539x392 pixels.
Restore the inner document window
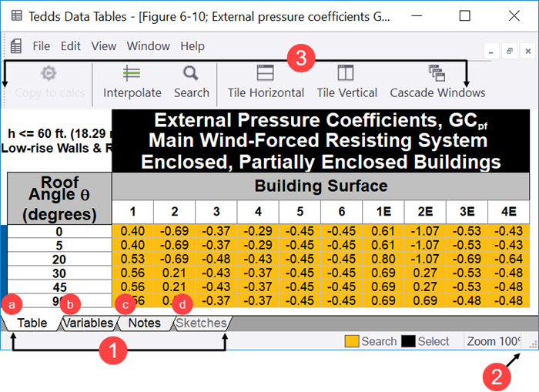pyautogui.click(x=510, y=52)
